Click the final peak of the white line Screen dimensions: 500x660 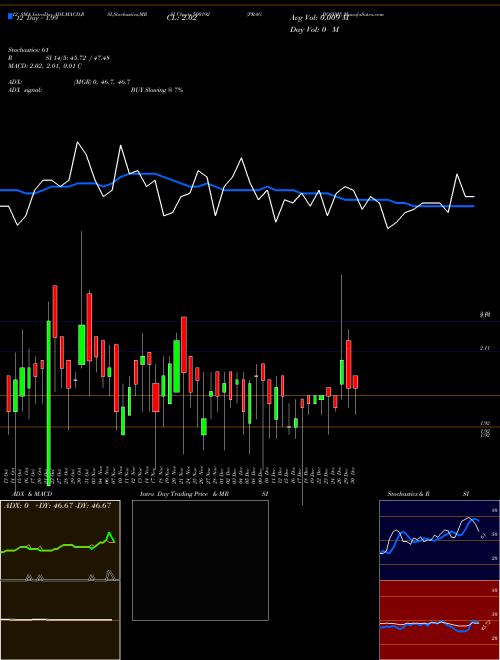(457, 174)
